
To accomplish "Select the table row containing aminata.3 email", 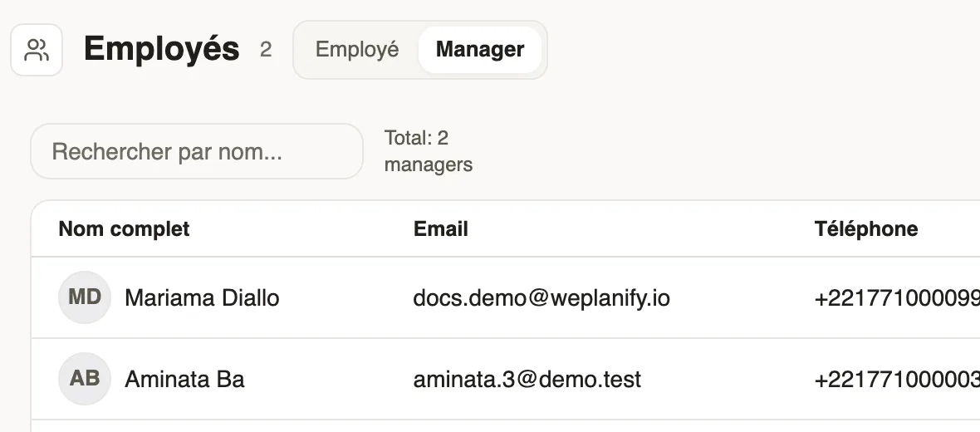I will pos(506,379).
